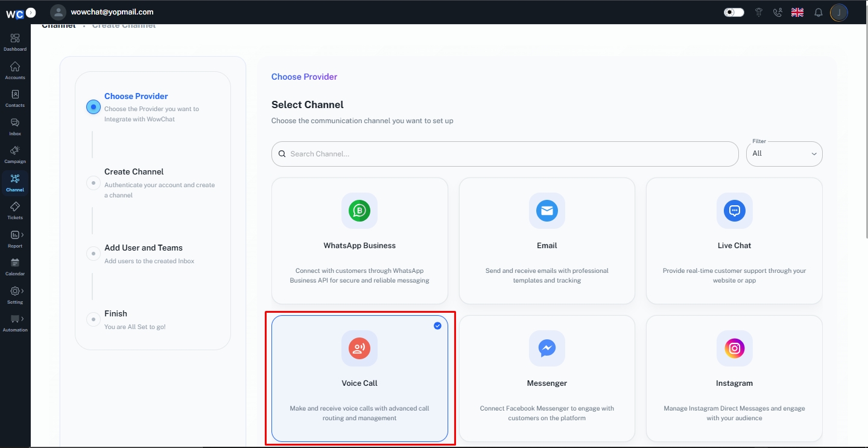Viewport: 868px width, 448px height.
Task: Select the Email channel card title
Action: (547, 246)
